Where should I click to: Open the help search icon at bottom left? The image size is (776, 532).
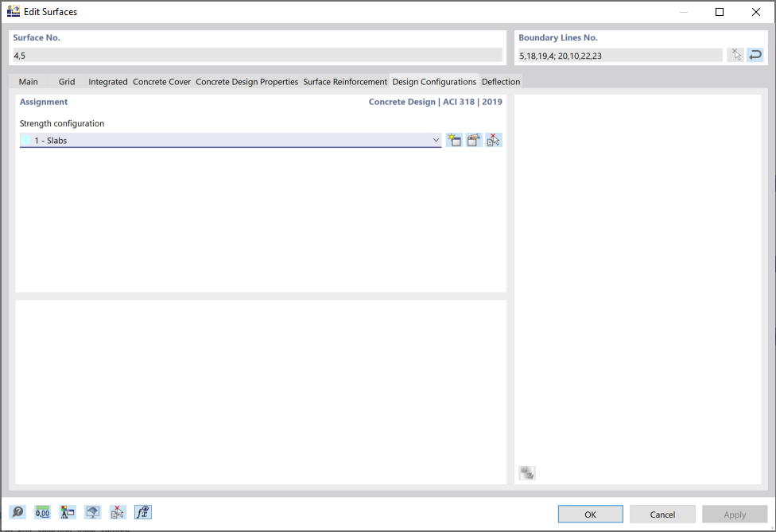(x=17, y=512)
